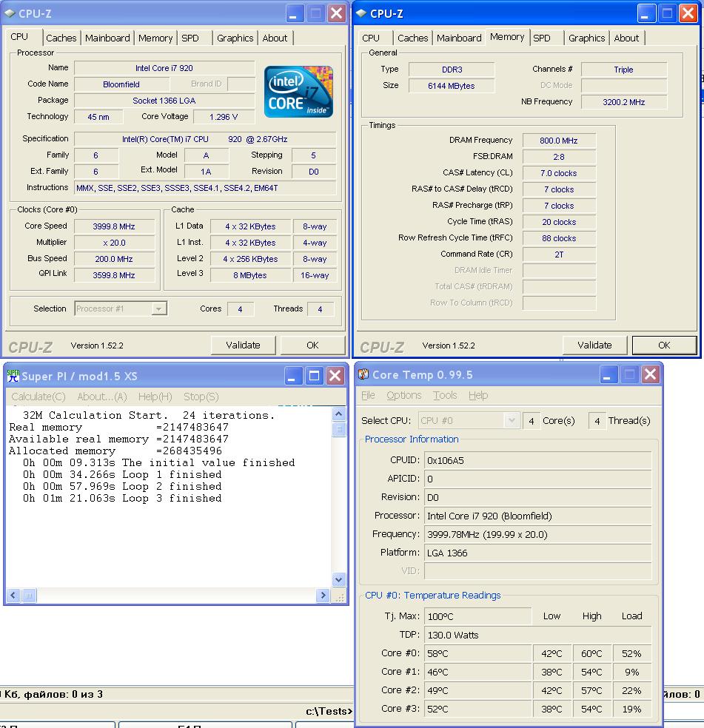Open About tab in left CPU-Z window
Viewport: 704px width, 728px height.
coord(275,38)
